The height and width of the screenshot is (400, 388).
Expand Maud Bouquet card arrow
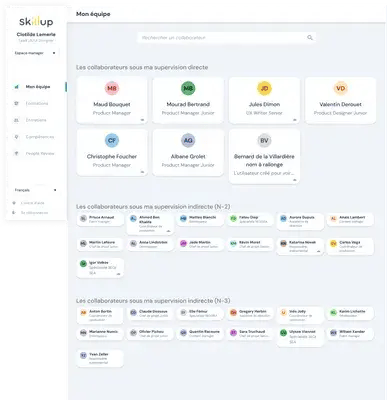[x=142, y=120]
